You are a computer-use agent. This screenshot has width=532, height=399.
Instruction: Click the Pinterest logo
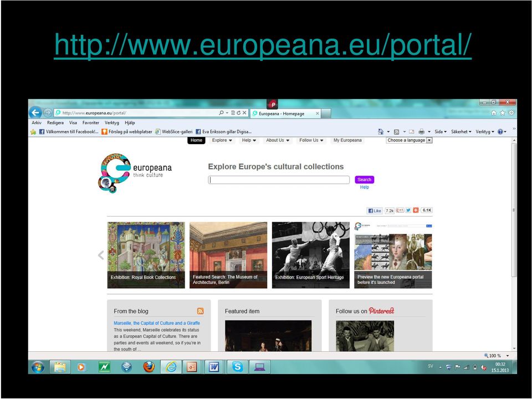(x=381, y=311)
